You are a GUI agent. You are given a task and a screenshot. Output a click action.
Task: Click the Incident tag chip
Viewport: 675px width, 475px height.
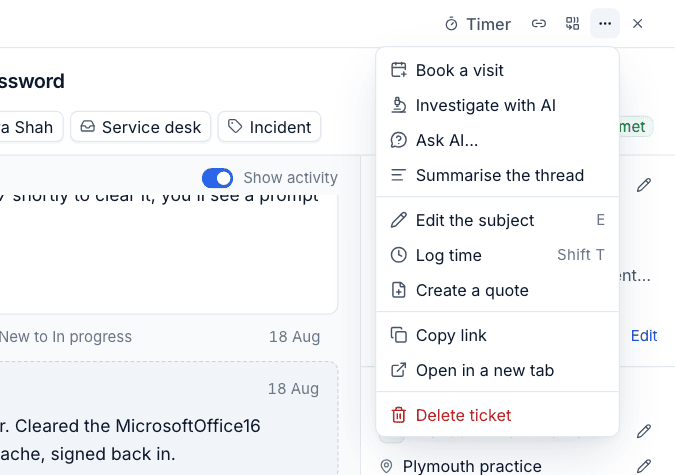(x=269, y=127)
